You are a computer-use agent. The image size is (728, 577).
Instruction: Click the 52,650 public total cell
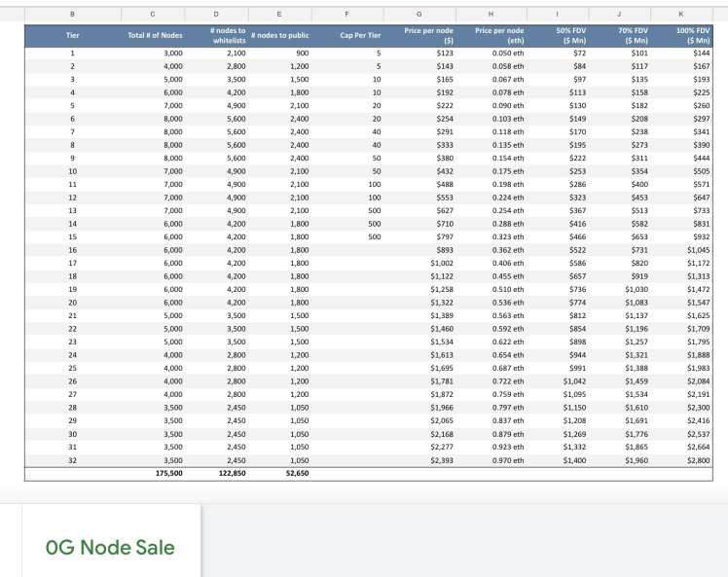(294, 473)
